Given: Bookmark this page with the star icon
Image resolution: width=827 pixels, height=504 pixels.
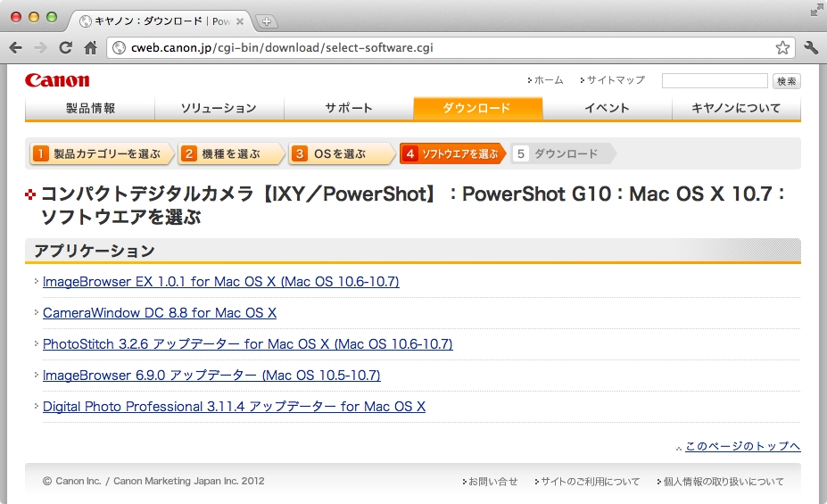Looking at the screenshot, I should click(x=782, y=48).
